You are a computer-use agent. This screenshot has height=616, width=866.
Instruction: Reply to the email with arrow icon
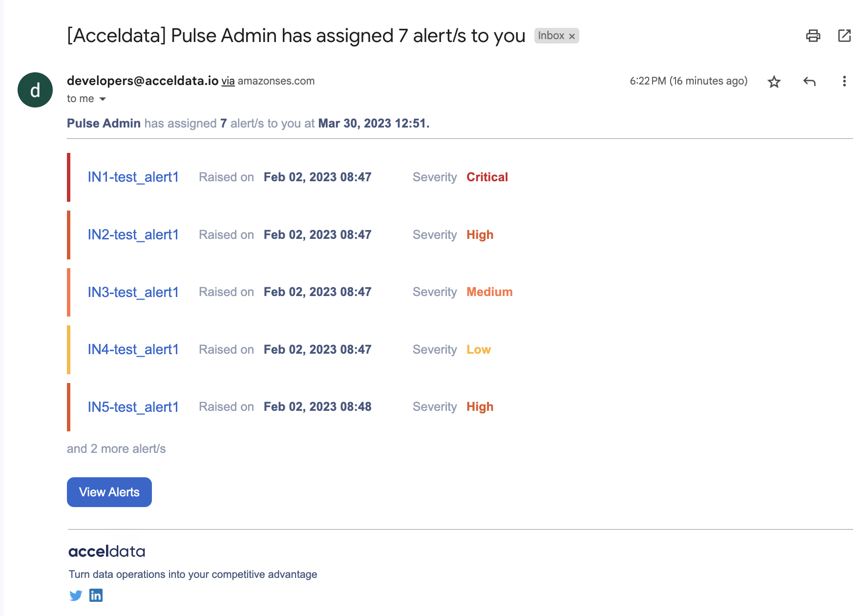pos(809,82)
